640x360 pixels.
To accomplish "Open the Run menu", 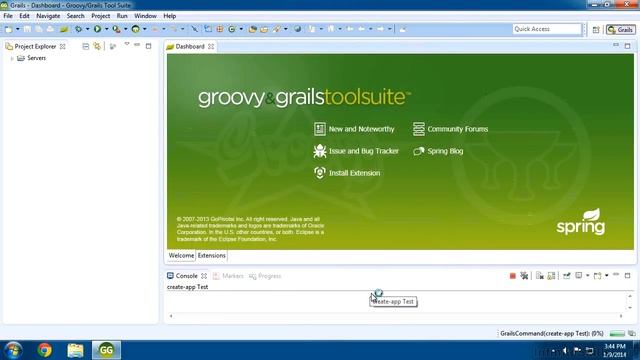I will pyautogui.click(x=122, y=16).
